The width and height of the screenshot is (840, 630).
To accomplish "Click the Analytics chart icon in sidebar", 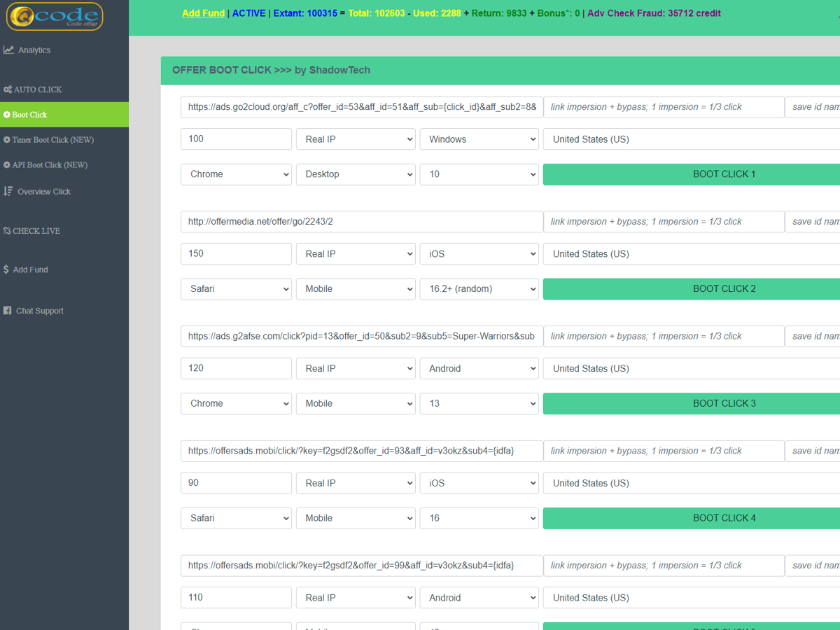I will click(8, 50).
